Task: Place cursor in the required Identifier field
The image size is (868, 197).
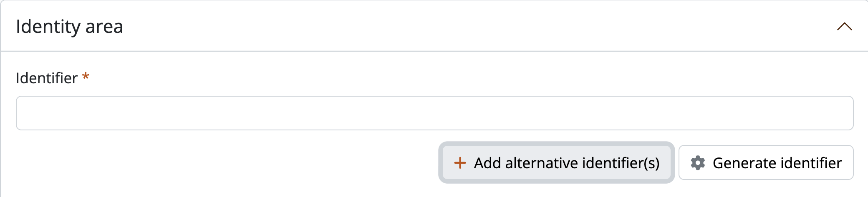Action: tap(434, 113)
